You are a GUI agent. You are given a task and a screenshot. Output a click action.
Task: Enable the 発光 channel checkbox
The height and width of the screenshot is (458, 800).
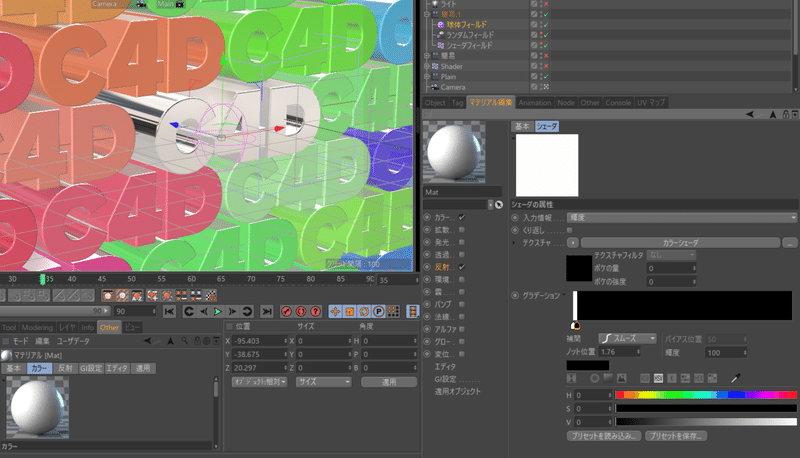(462, 242)
